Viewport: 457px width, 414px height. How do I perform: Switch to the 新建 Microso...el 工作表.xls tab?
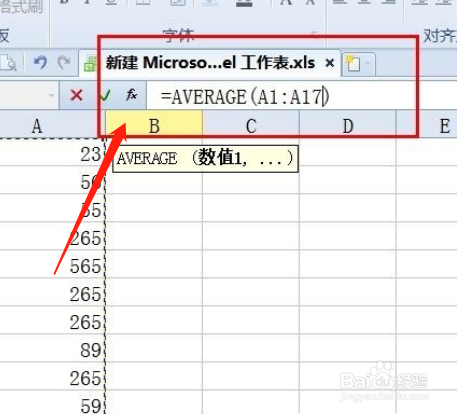click(x=210, y=63)
